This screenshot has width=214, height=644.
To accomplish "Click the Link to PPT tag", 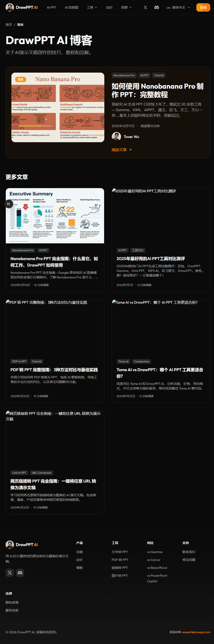I will (19, 473).
